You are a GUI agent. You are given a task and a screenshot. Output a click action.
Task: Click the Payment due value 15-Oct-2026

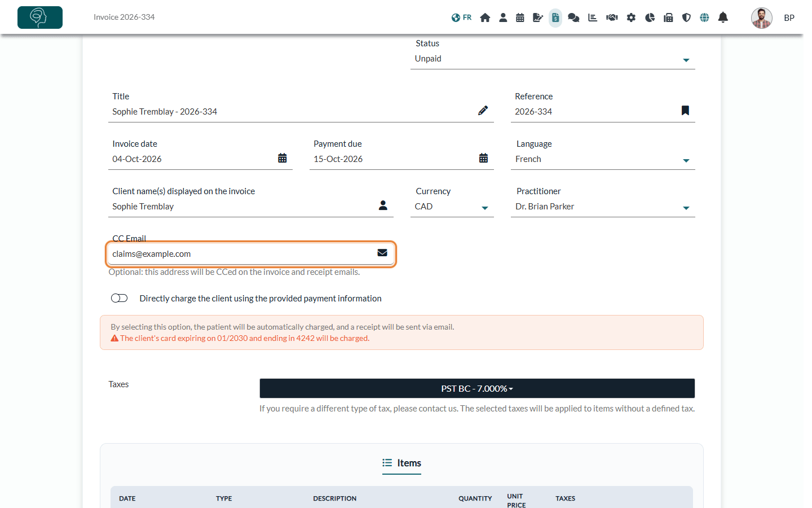338,159
